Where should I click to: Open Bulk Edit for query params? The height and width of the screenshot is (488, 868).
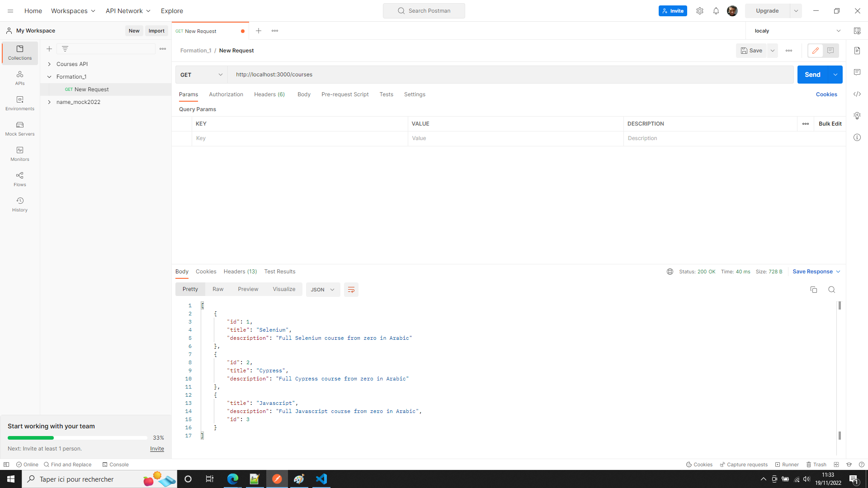tap(830, 123)
